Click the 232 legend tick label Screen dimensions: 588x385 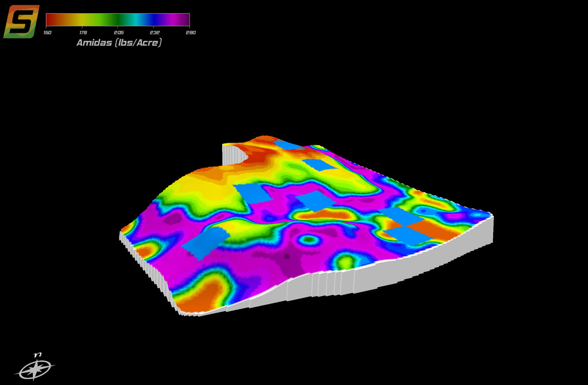coord(154,33)
